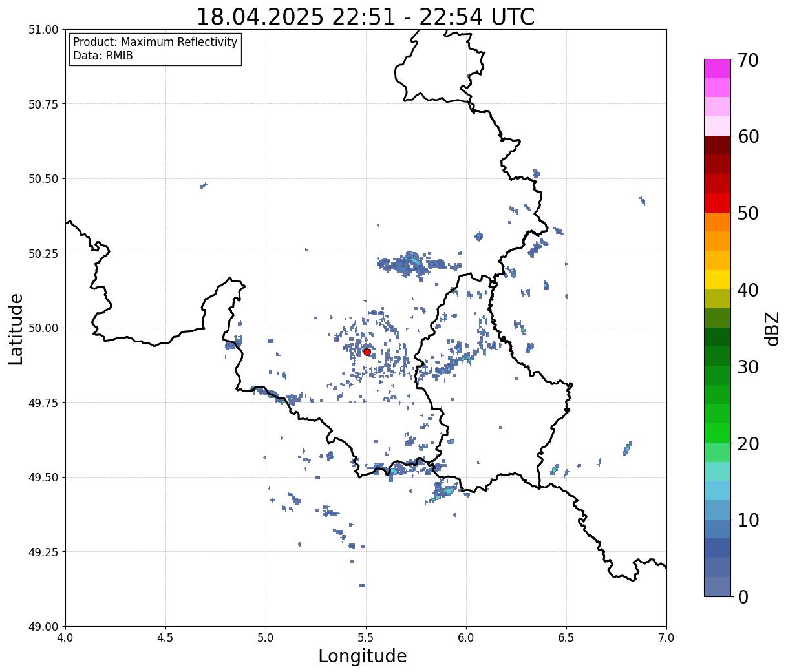Click the colorbar tick label 40
Image resolution: width=788 pixels, height=672 pixels.
pos(748,290)
